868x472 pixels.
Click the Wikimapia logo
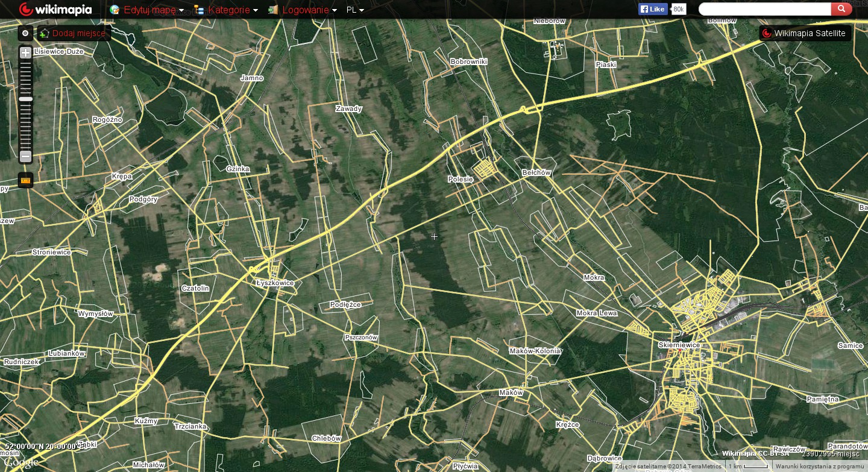(x=55, y=10)
